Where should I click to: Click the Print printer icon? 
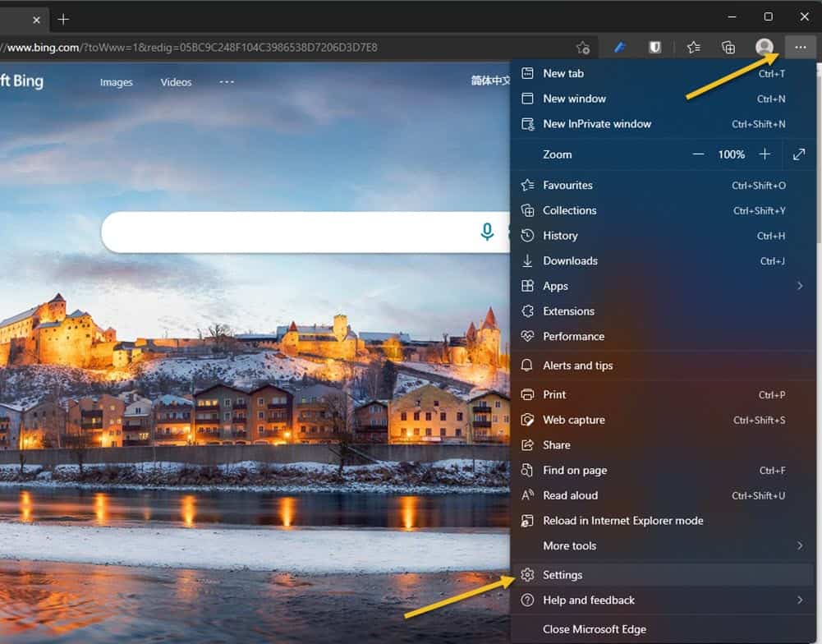527,394
